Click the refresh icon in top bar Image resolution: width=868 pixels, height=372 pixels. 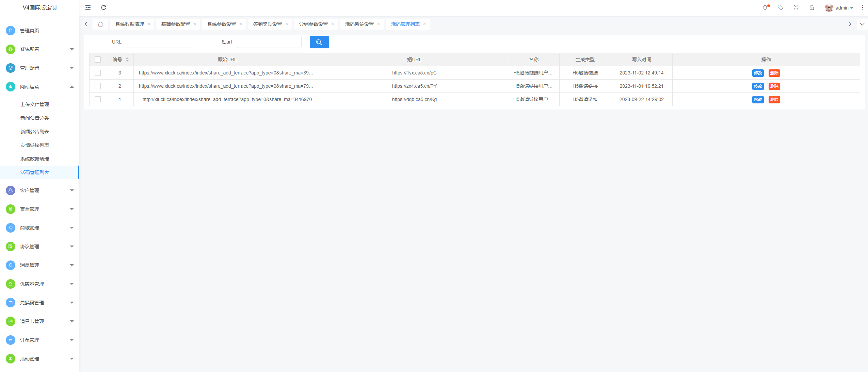click(104, 7)
